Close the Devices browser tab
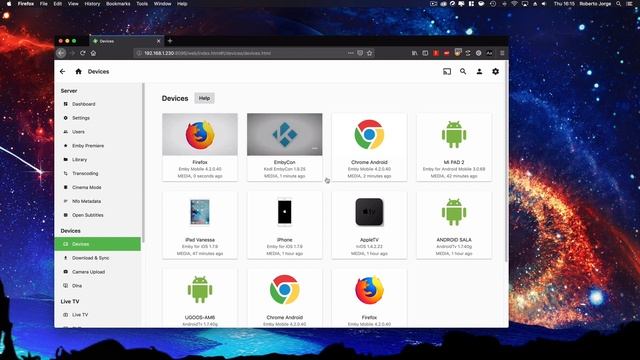The image size is (640, 360). [158, 41]
